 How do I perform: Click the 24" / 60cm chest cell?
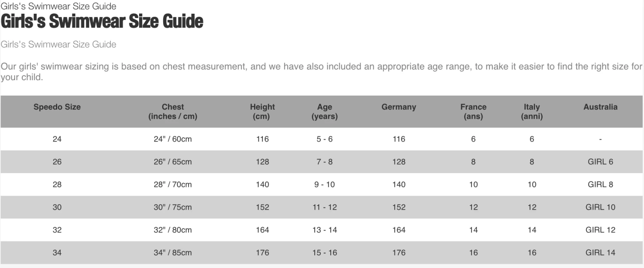click(173, 139)
